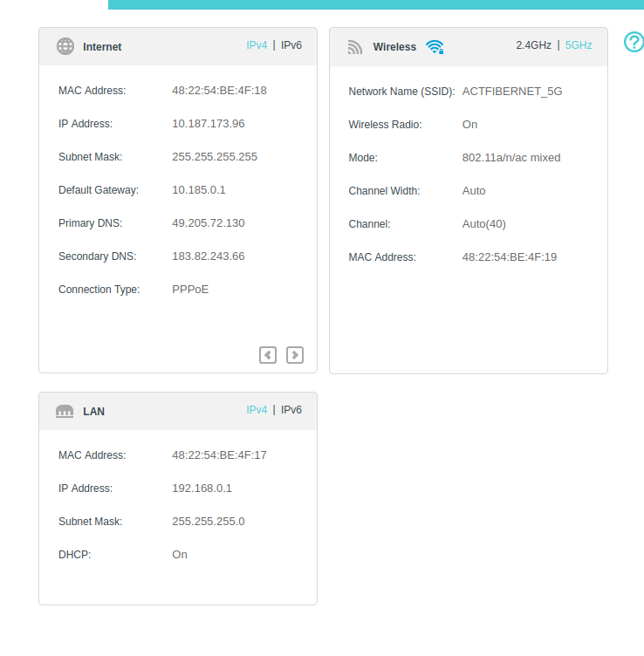Click the LAN IP address 192.168.0.1
This screenshot has width=644, height=656.
click(x=202, y=489)
